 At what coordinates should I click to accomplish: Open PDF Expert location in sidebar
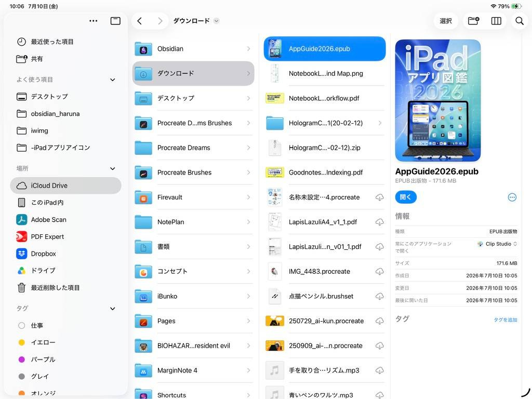[x=66, y=236]
